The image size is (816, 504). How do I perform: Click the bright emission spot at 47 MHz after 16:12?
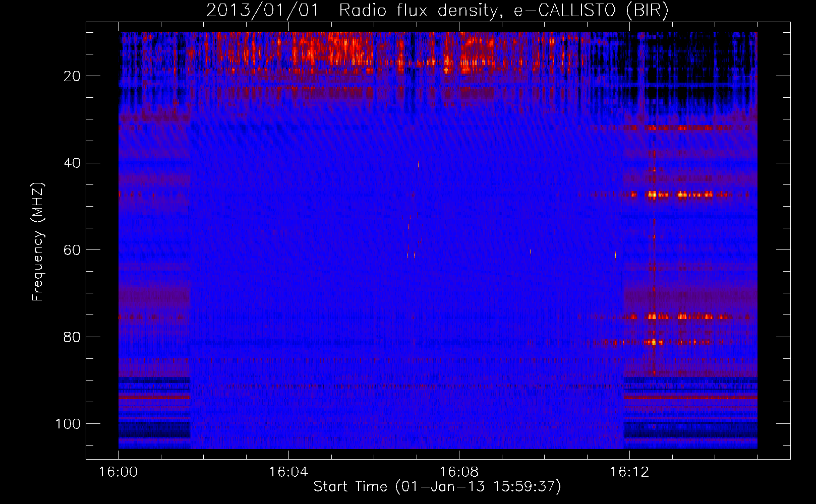(x=652, y=194)
